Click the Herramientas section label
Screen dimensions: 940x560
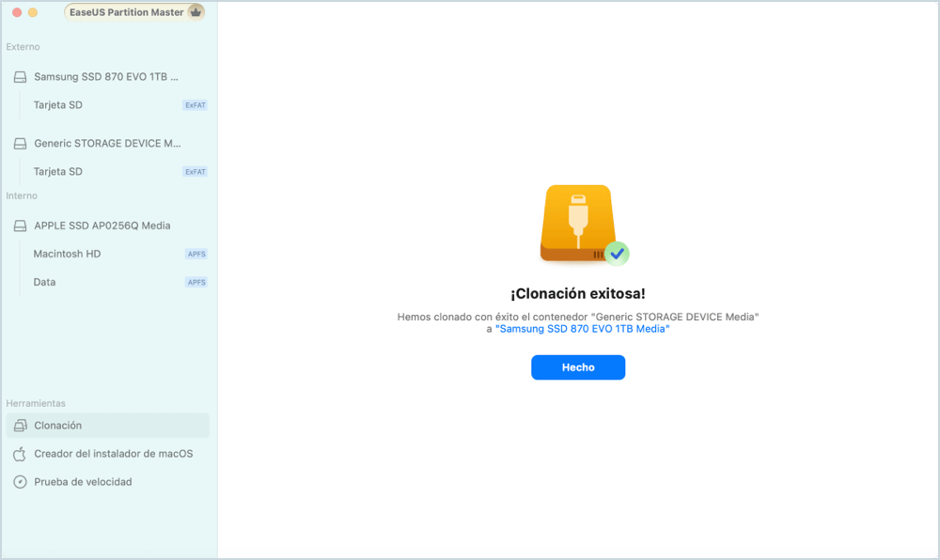36,404
